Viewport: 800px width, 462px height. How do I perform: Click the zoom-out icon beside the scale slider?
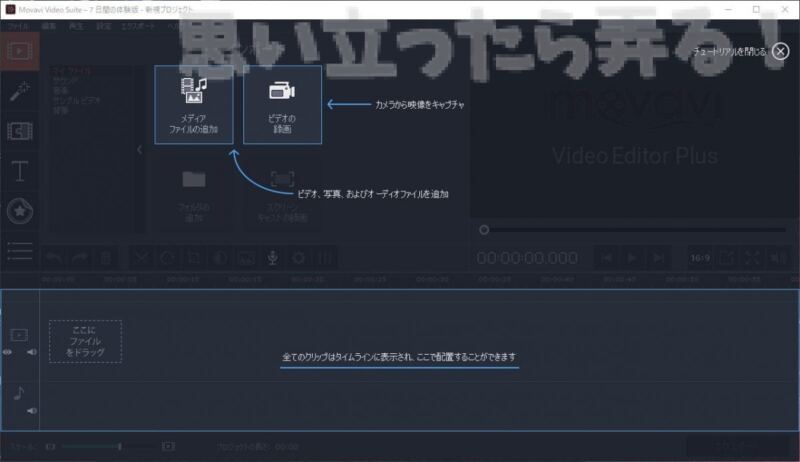(x=50, y=447)
